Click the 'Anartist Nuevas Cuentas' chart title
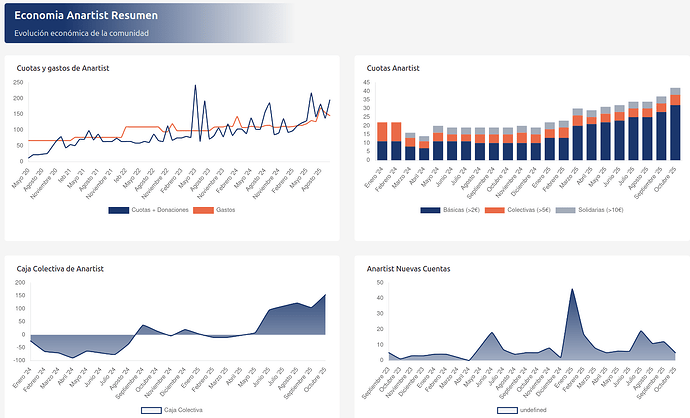The width and height of the screenshot is (690, 418). [408, 268]
